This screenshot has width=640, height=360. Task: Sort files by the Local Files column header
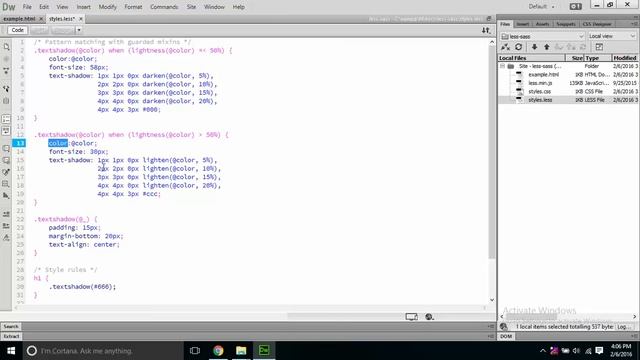531,58
